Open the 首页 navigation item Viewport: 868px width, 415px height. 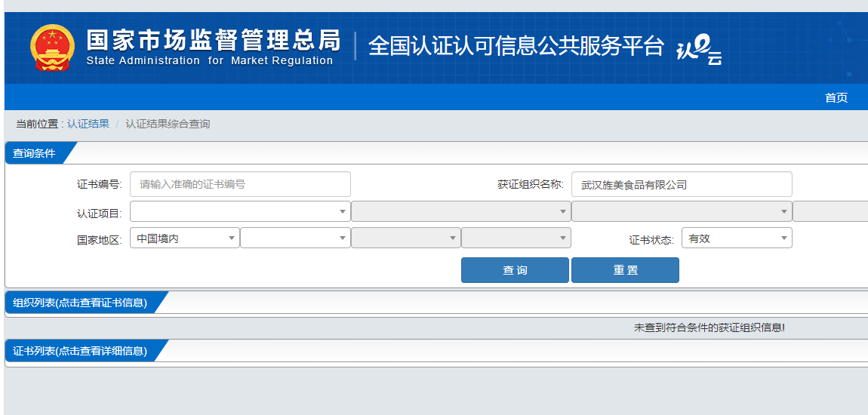coord(836,97)
